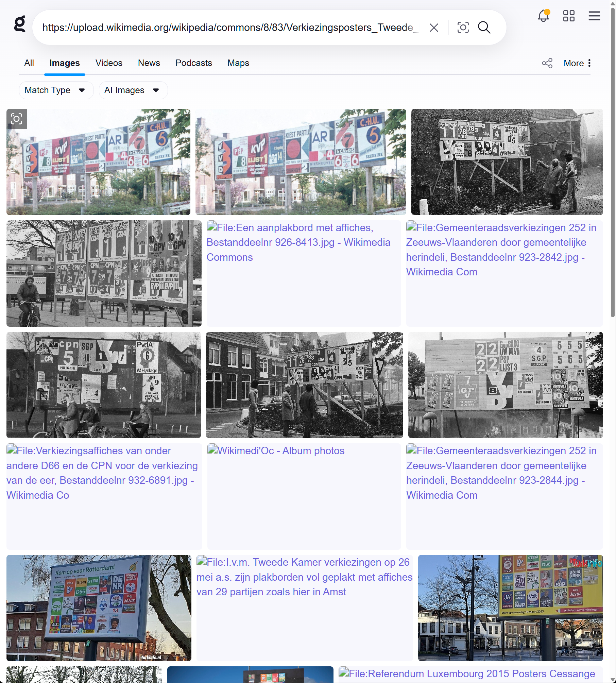The height and width of the screenshot is (683, 616).
Task: Switch to the Videos tab
Action: (109, 63)
